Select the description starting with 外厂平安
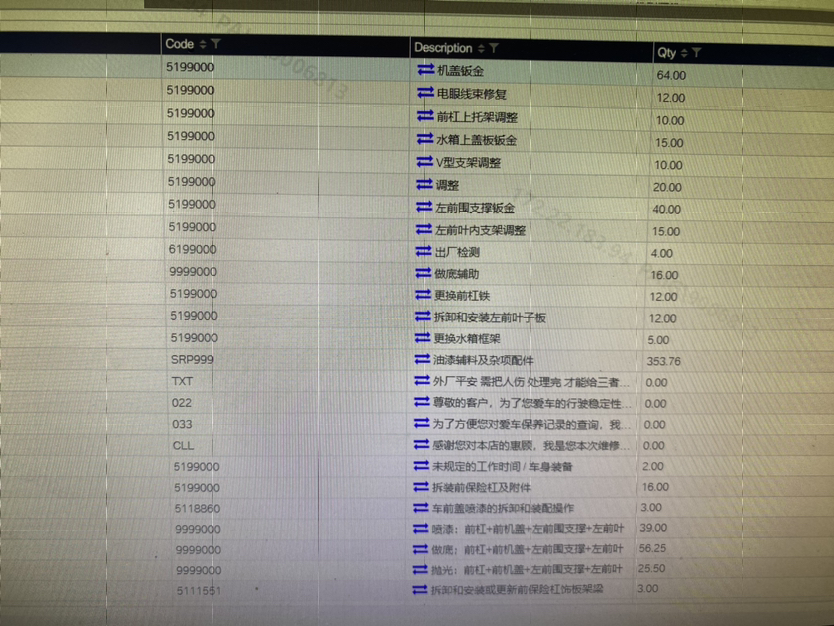834x626 pixels. click(531, 382)
